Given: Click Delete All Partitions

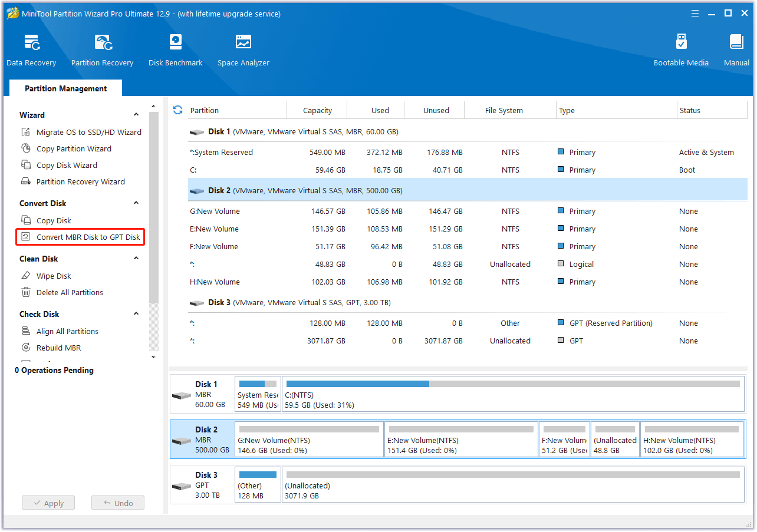Looking at the screenshot, I should (70, 292).
